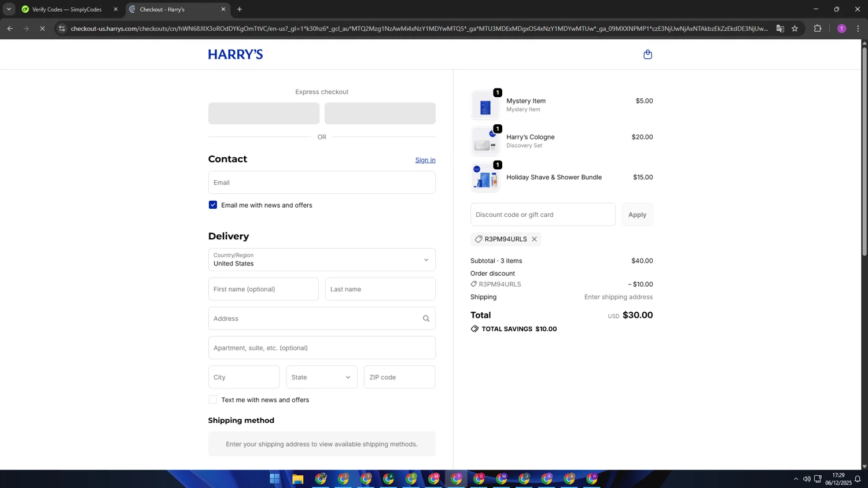Click the Apply discount button
This screenshot has height=488, width=868.
click(x=637, y=215)
